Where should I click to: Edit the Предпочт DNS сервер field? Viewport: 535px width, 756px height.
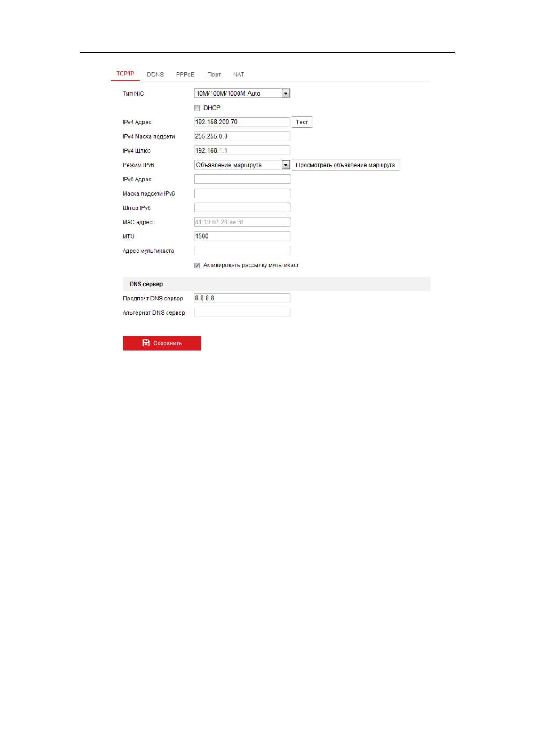242,298
